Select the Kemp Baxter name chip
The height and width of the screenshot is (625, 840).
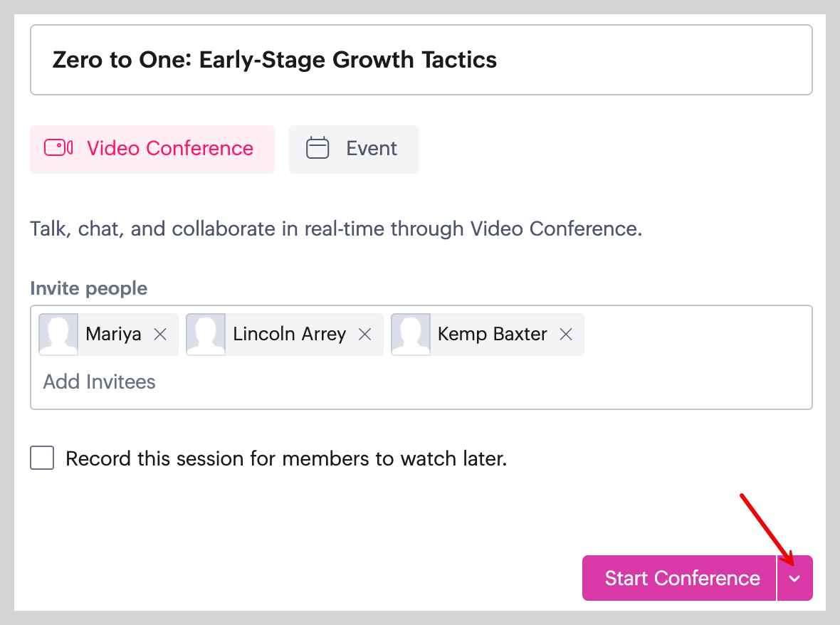(x=492, y=334)
